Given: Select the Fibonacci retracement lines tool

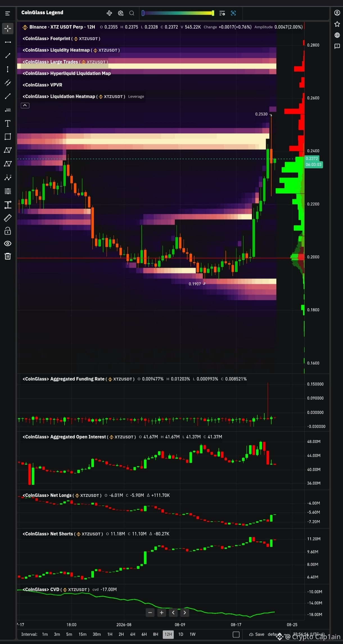Looking at the screenshot, I should (x=8, y=191).
